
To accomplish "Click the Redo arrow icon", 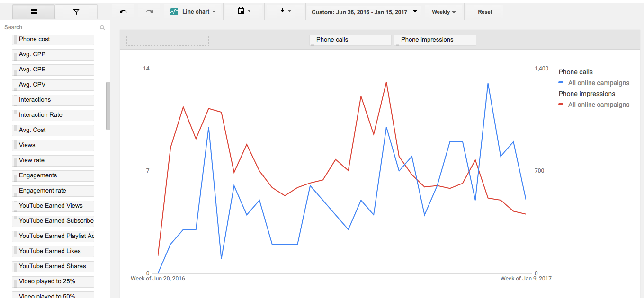I will click(x=149, y=12).
